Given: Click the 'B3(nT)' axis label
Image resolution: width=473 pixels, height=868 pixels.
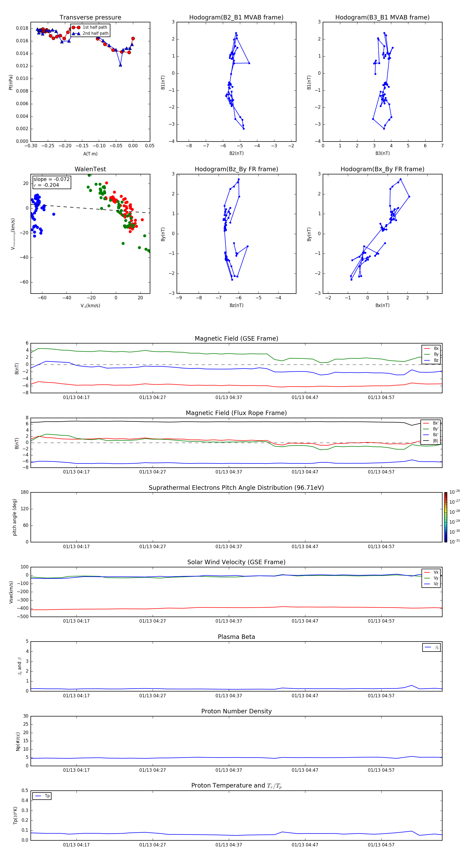Looking at the screenshot, I should click(382, 153).
